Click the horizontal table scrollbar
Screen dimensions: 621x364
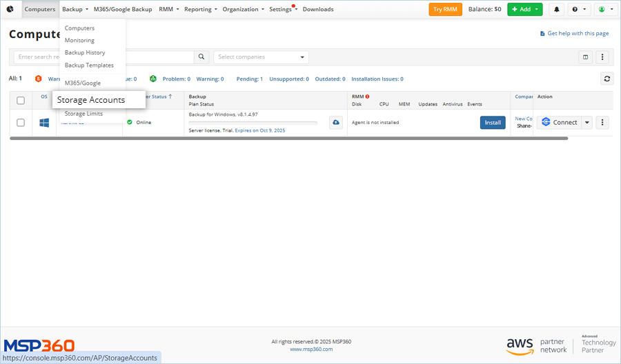[x=288, y=139]
